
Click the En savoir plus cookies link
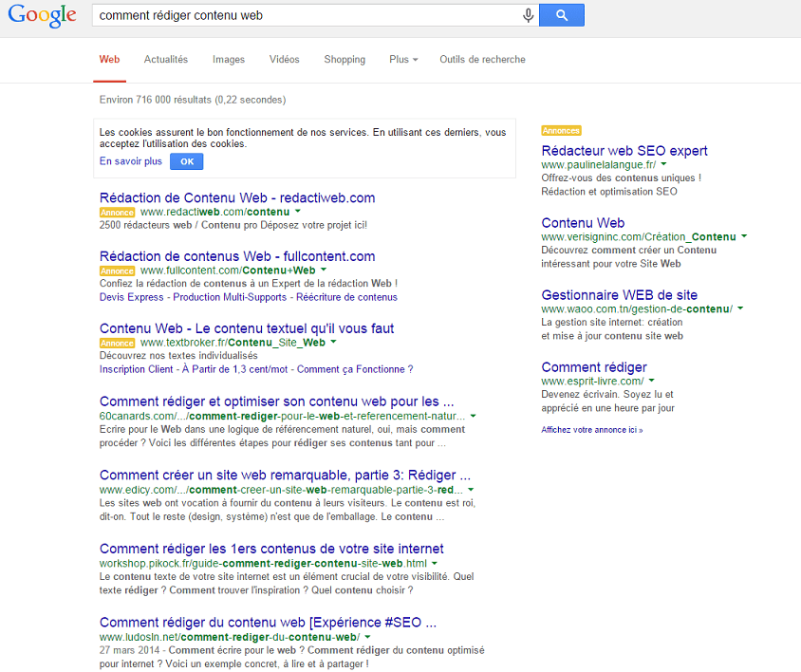pyautogui.click(x=131, y=161)
